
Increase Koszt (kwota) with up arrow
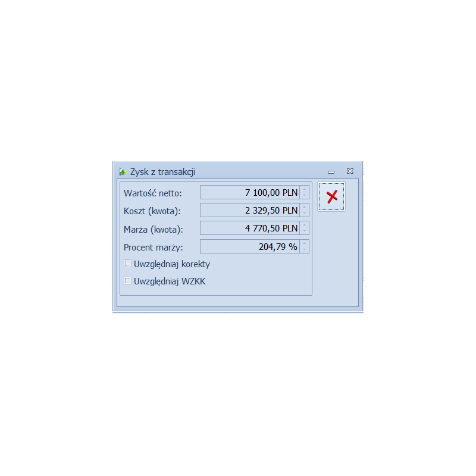pyautogui.click(x=305, y=207)
